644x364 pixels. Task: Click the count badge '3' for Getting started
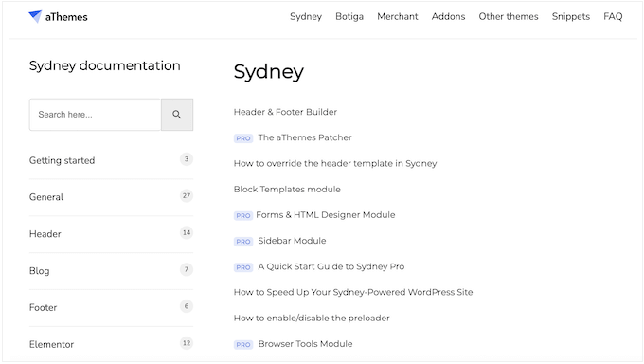(x=187, y=159)
